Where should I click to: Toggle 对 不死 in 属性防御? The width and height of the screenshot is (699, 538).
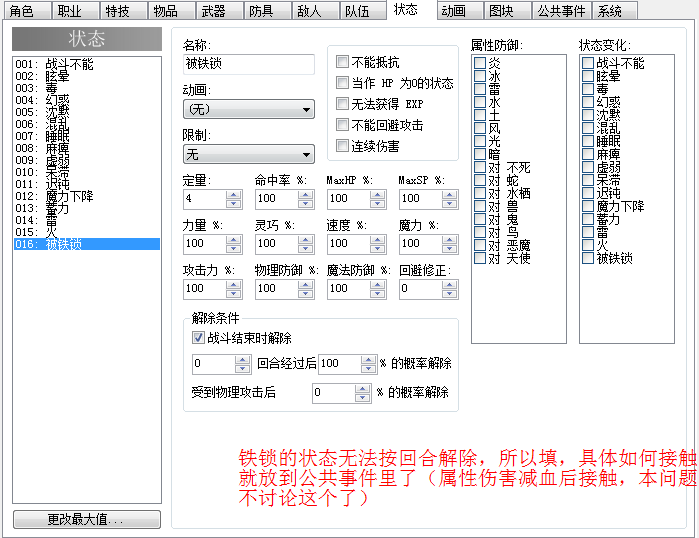pos(480,167)
